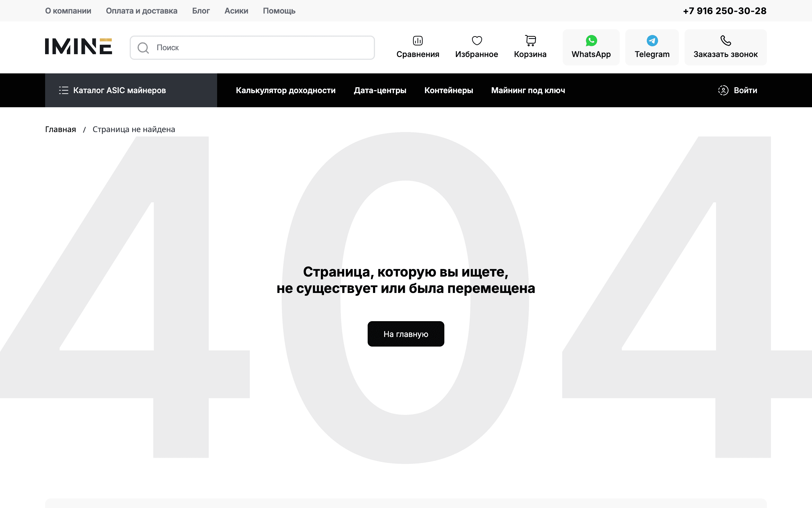Image resolution: width=812 pixels, height=508 pixels.
Task: Open the Избранное text label
Action: pos(476,54)
